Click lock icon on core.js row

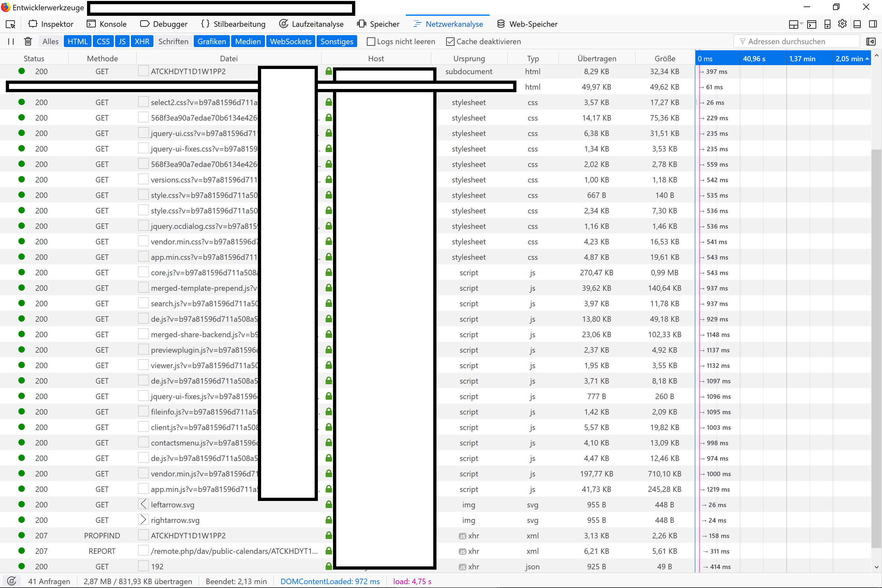328,272
